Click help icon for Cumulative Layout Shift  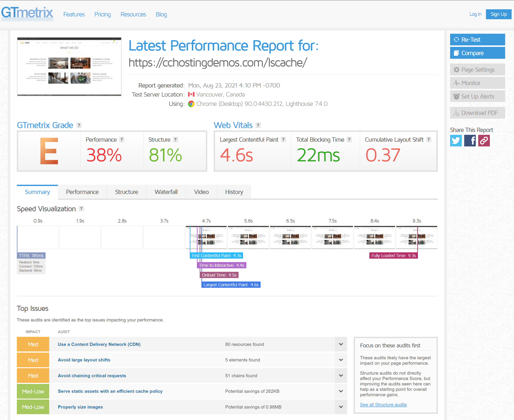pos(429,140)
